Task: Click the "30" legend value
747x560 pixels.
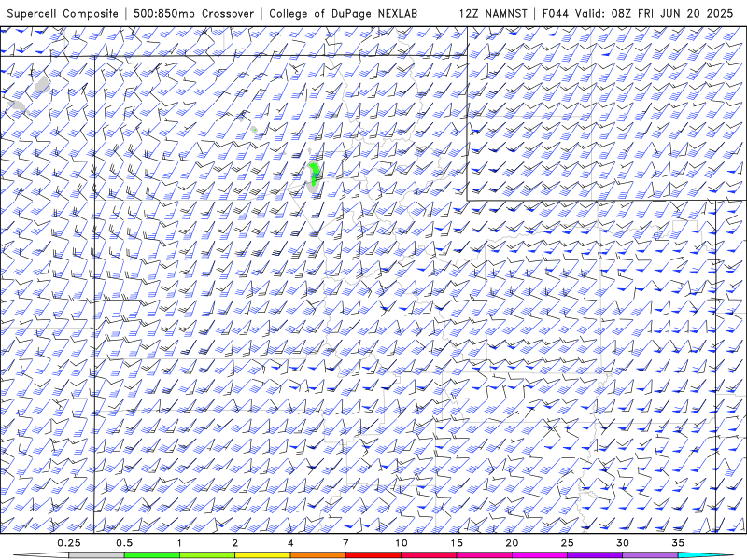Action: pos(623,543)
